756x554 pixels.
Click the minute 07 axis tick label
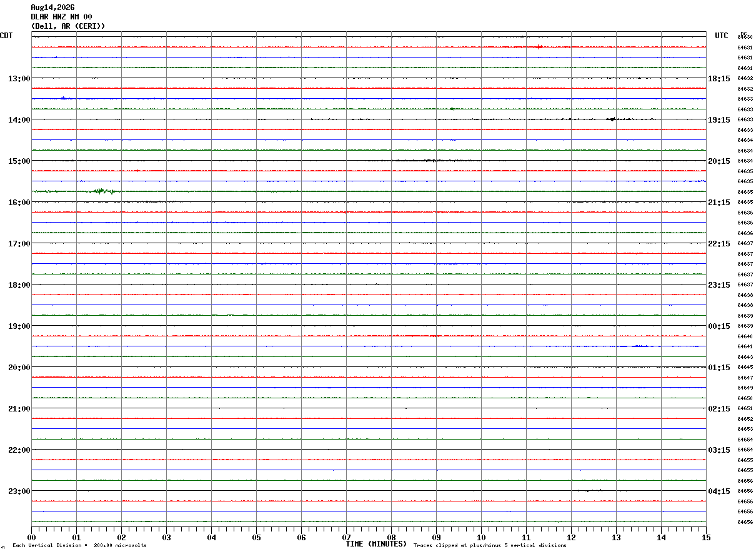(346, 537)
